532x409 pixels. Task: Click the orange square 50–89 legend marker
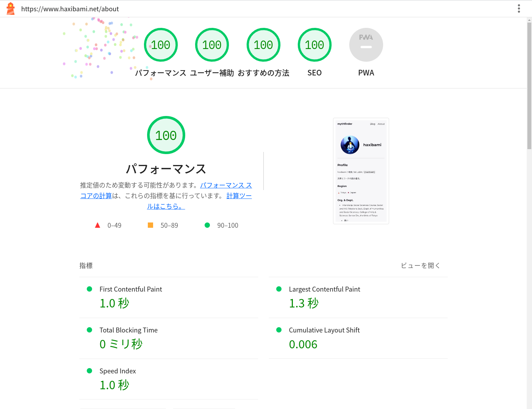(151, 225)
